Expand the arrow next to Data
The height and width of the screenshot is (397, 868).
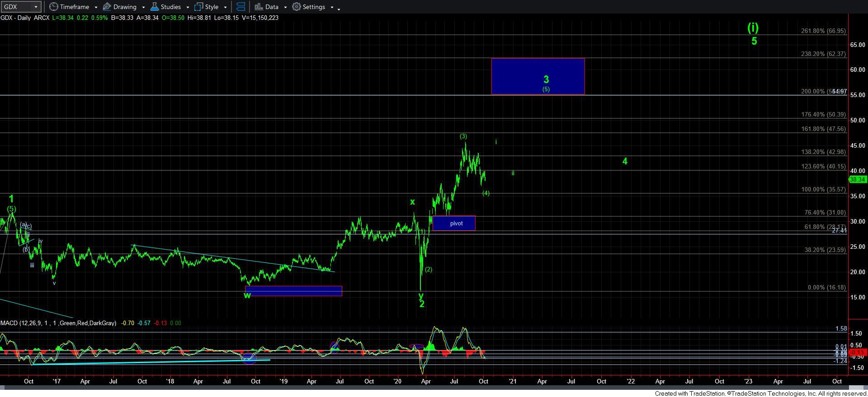point(285,7)
